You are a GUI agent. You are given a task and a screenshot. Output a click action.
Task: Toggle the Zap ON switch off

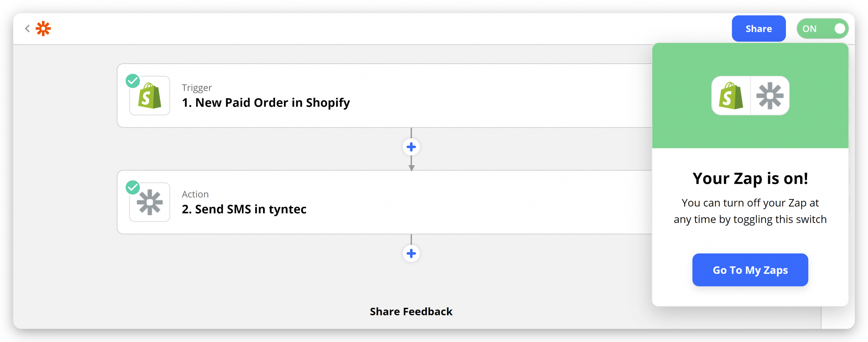tap(823, 29)
